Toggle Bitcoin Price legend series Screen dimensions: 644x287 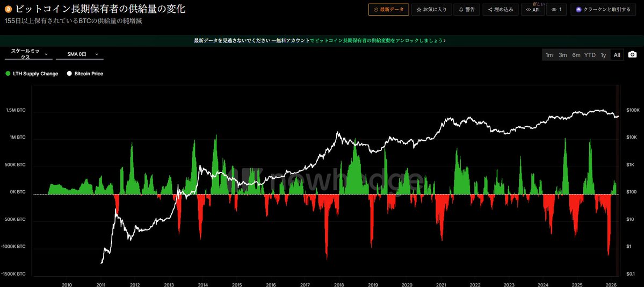pos(85,74)
